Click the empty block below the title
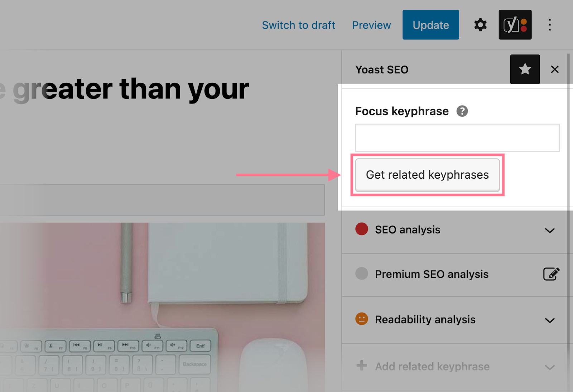Viewport: 573px width, 392px height. [162, 200]
